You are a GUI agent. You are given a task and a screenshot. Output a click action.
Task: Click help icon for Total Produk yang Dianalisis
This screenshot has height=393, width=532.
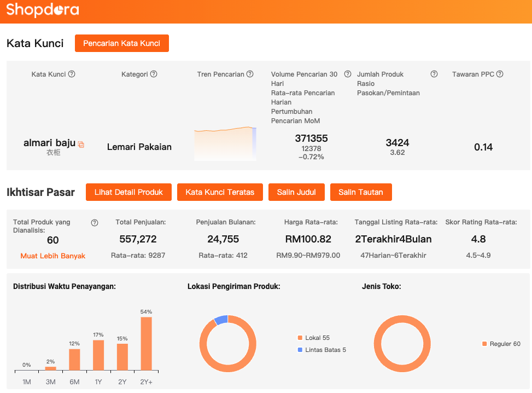(95, 223)
